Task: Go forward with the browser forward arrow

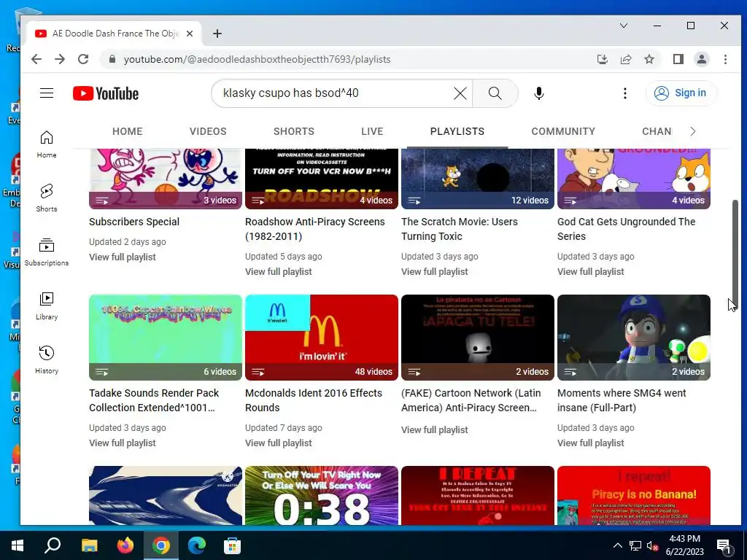Action: point(60,59)
